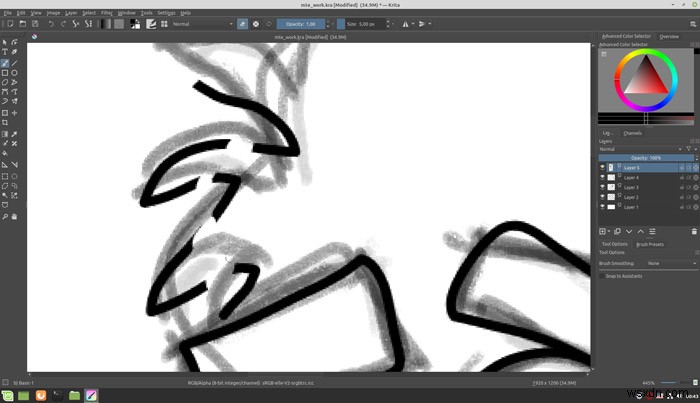Move layer down with the down arrow
Screen dimensions: 700x403
(629, 231)
